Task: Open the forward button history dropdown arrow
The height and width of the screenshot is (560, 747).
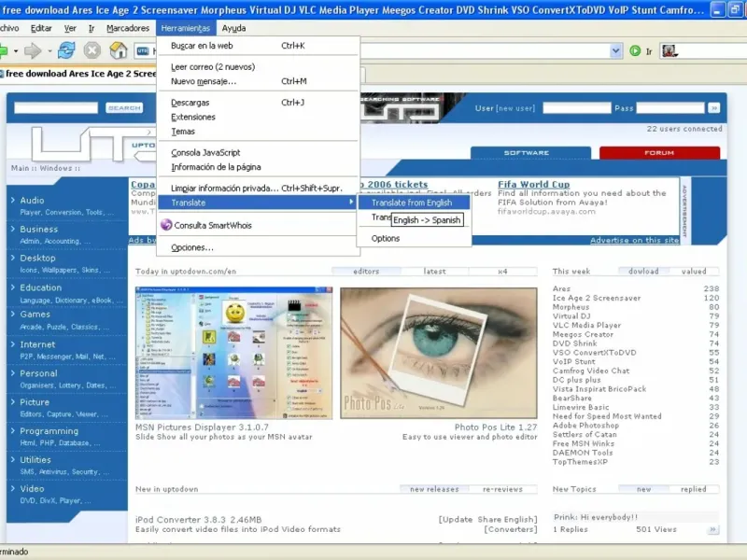Action: coord(49,50)
